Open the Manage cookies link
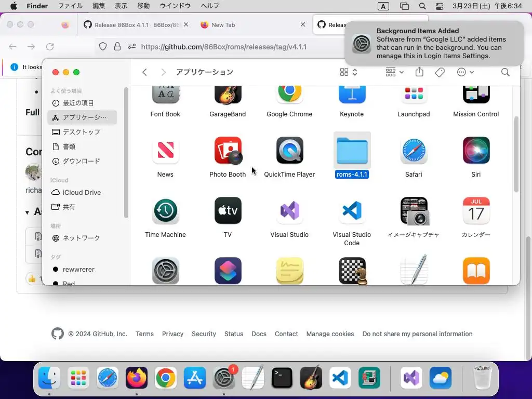 (x=330, y=334)
